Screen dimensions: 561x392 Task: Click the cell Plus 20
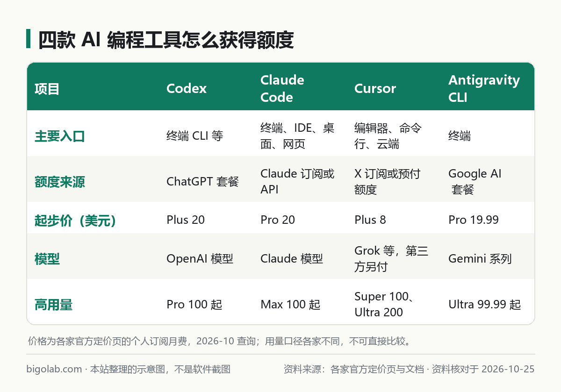(186, 220)
